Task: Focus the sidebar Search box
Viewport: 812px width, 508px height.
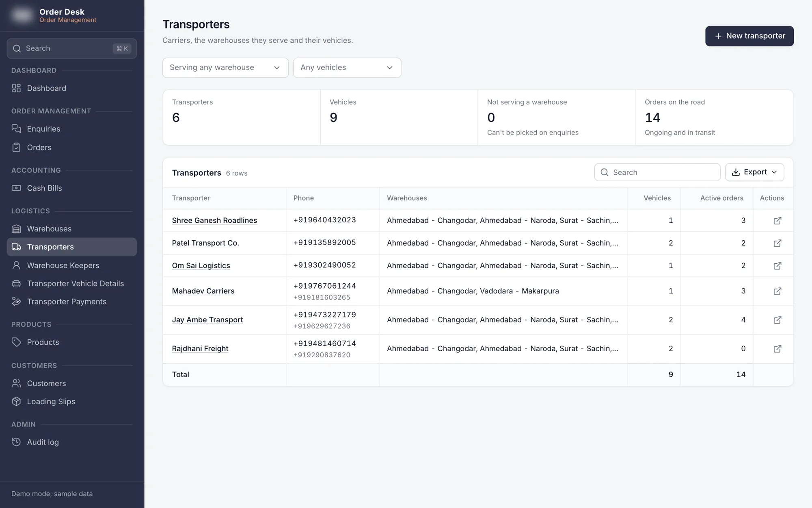Action: pyautogui.click(x=72, y=48)
